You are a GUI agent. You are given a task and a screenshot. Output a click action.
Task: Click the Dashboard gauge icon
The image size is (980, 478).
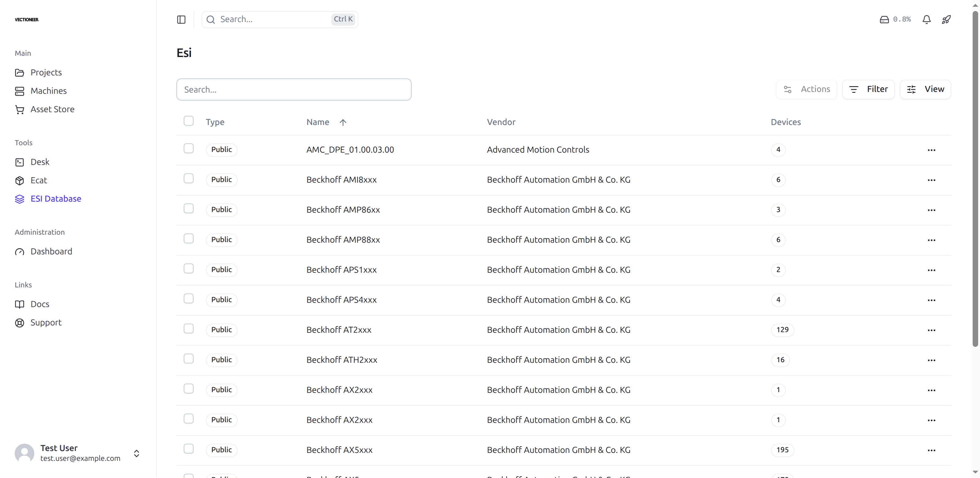click(19, 252)
